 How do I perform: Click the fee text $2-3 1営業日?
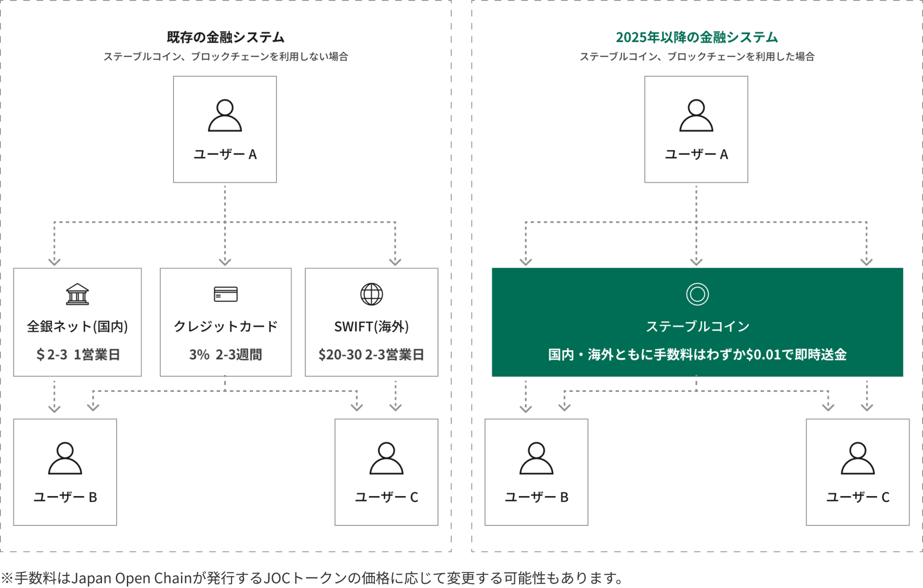pos(78,354)
